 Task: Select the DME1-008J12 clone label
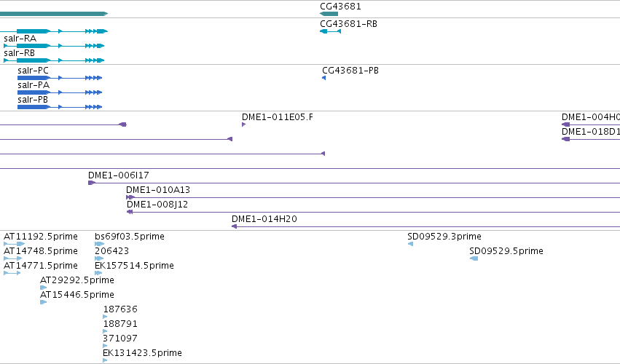point(157,205)
